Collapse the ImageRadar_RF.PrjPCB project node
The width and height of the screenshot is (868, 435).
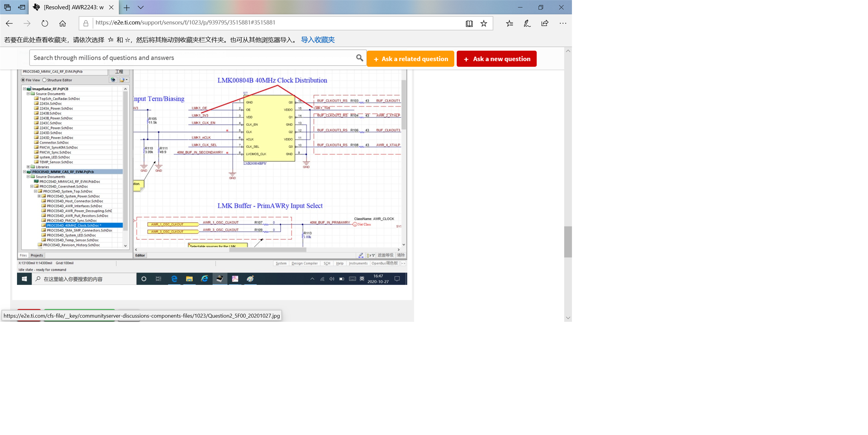(x=25, y=89)
